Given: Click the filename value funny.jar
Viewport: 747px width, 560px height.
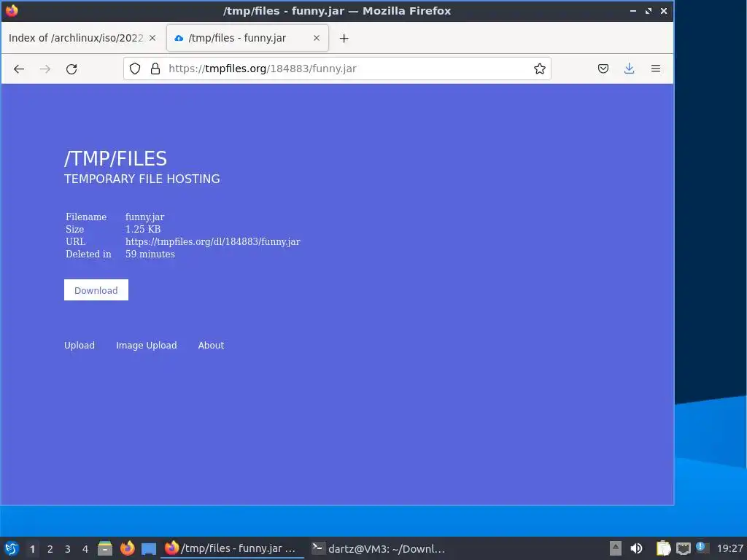Looking at the screenshot, I should tap(145, 217).
